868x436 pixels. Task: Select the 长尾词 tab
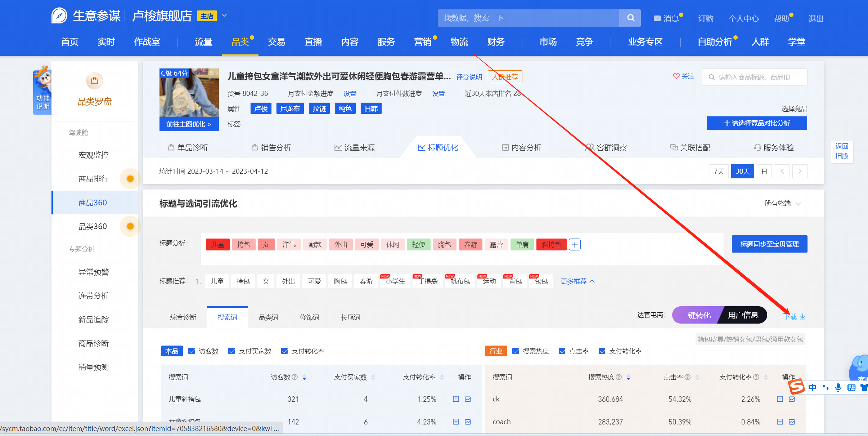coord(350,317)
